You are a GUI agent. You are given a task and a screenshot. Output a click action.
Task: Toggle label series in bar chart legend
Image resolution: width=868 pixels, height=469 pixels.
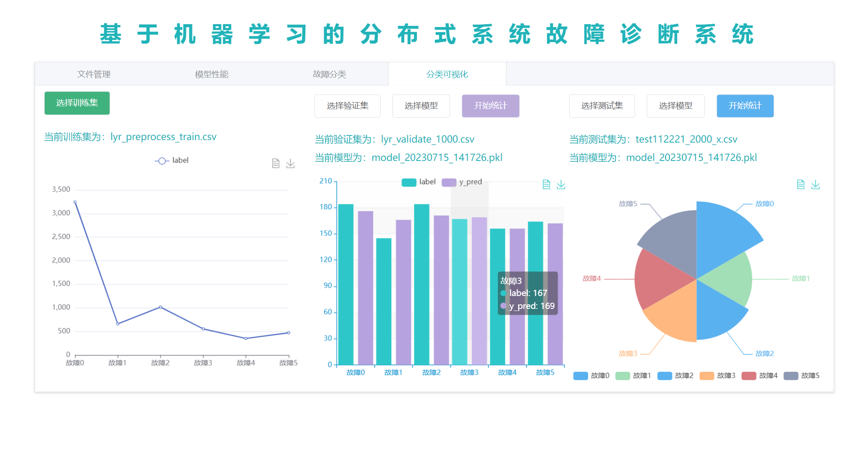[x=418, y=182]
